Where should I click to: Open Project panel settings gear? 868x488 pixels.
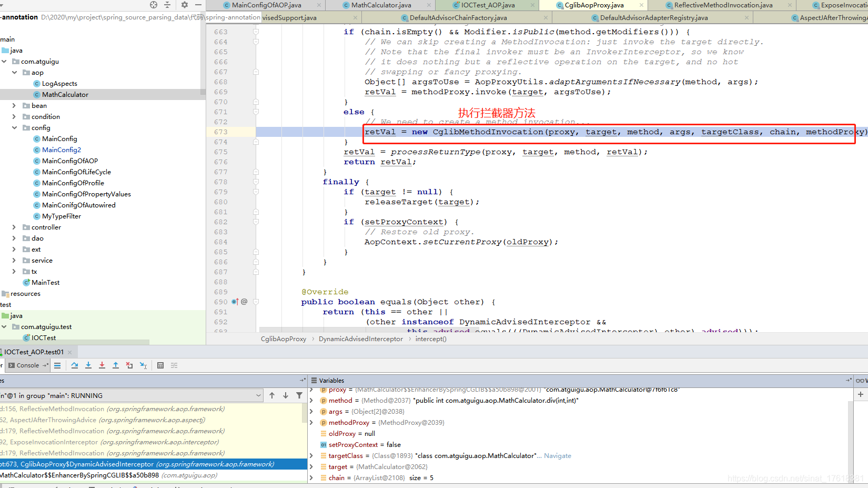[185, 5]
